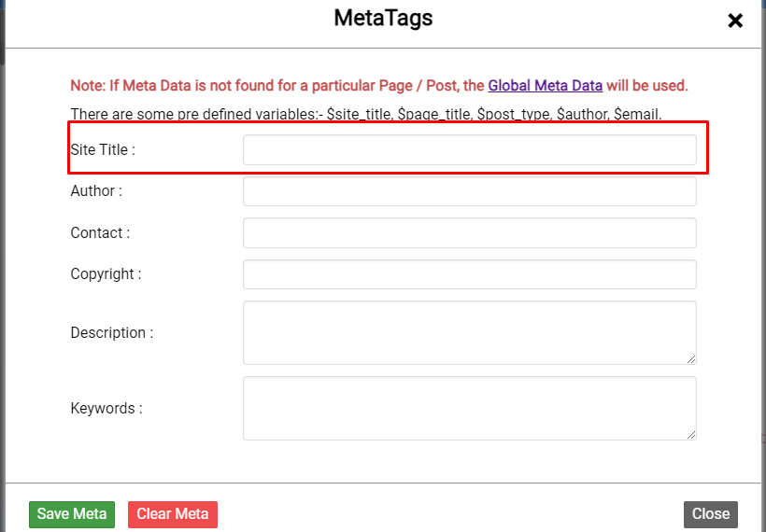Focus the Site Title text field
The height and width of the screenshot is (532, 766).
[470, 150]
